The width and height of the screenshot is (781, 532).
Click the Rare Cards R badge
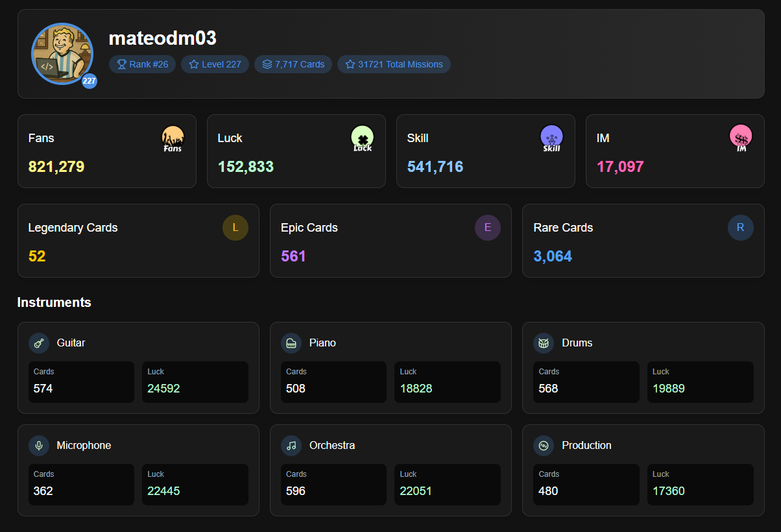pos(740,228)
